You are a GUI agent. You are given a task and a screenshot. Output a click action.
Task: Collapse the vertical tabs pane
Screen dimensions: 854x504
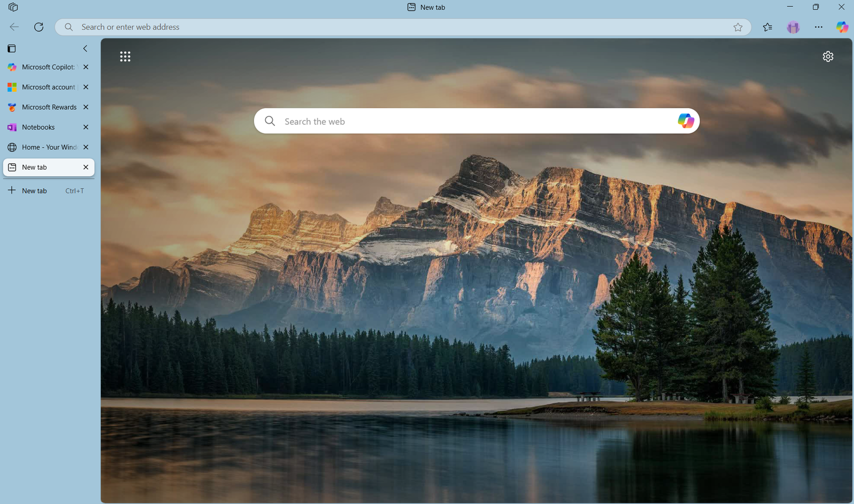85,49
